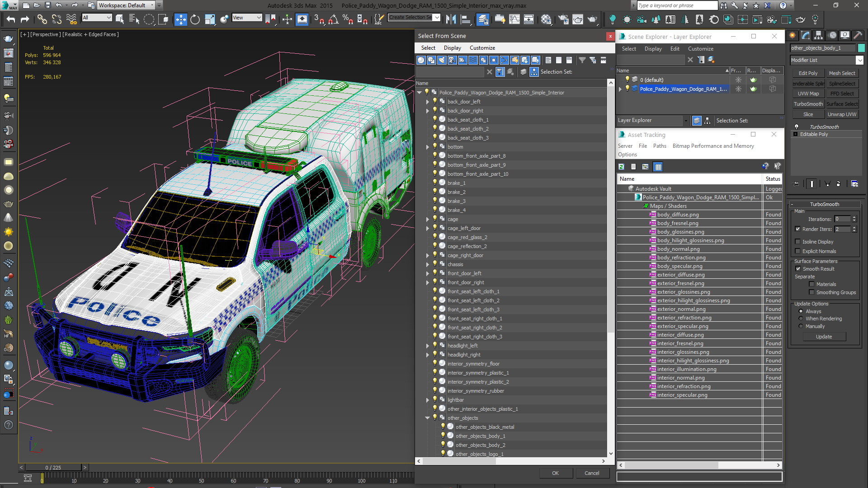Open the View reference coordinate dropdown
868x488 pixels.
[247, 18]
